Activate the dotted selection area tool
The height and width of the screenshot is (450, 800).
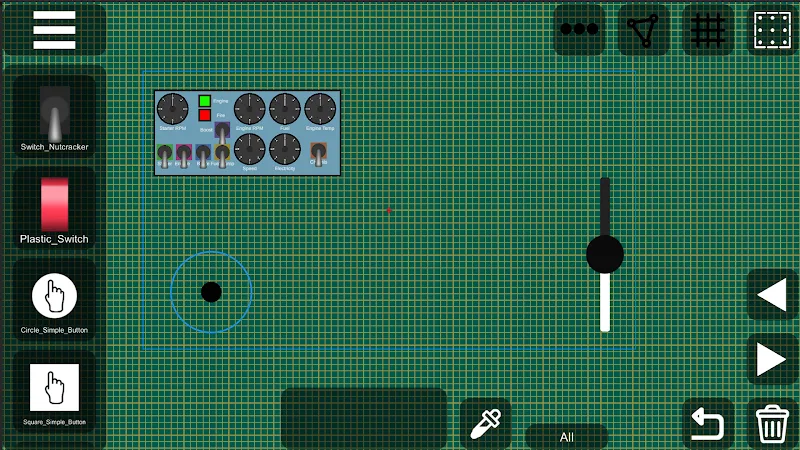point(772,30)
